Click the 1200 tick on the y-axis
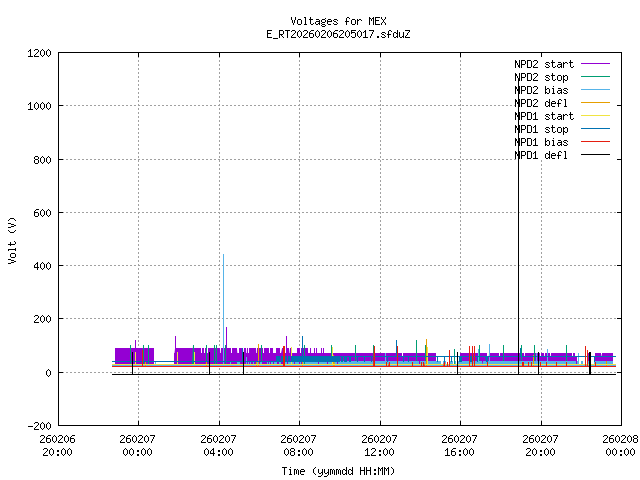This screenshot has height=480, width=640. point(38,53)
